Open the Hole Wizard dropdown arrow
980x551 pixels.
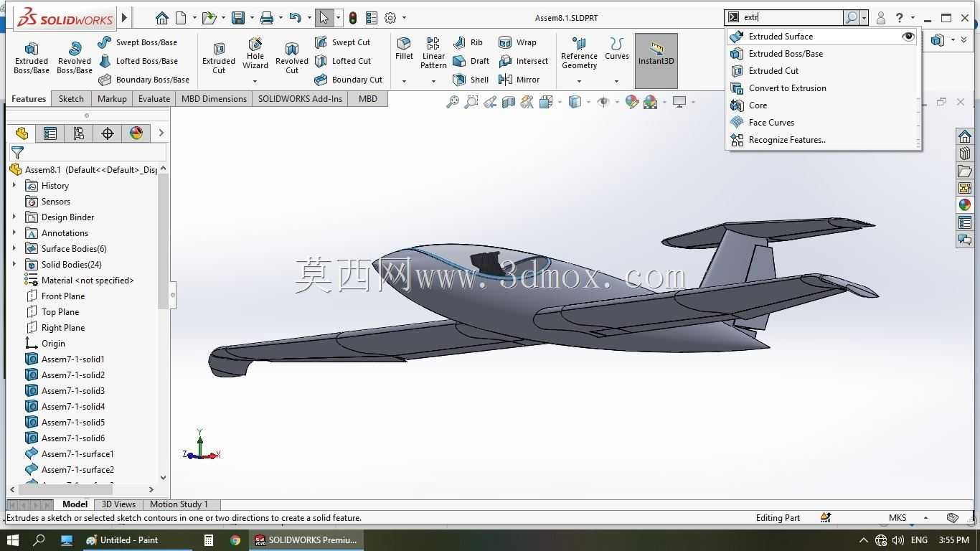(x=255, y=81)
